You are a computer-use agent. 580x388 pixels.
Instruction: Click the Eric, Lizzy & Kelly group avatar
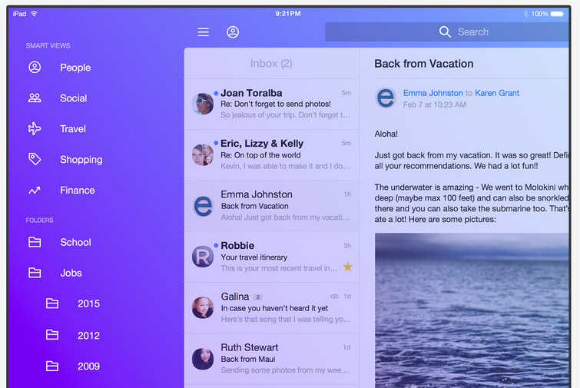tap(203, 155)
